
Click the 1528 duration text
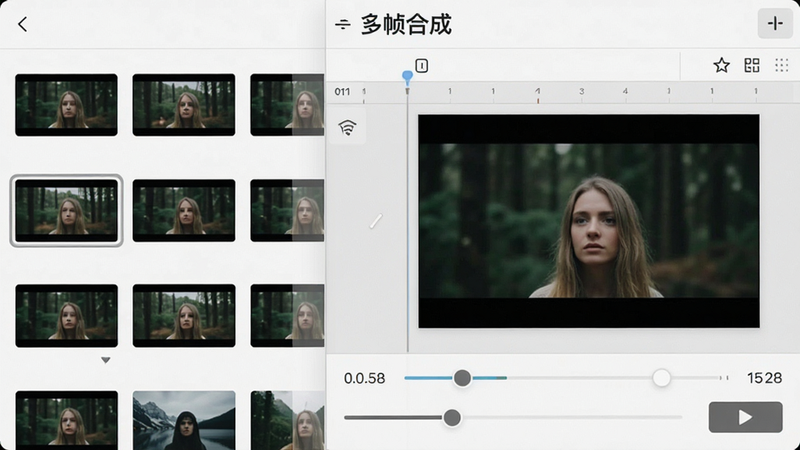click(764, 378)
